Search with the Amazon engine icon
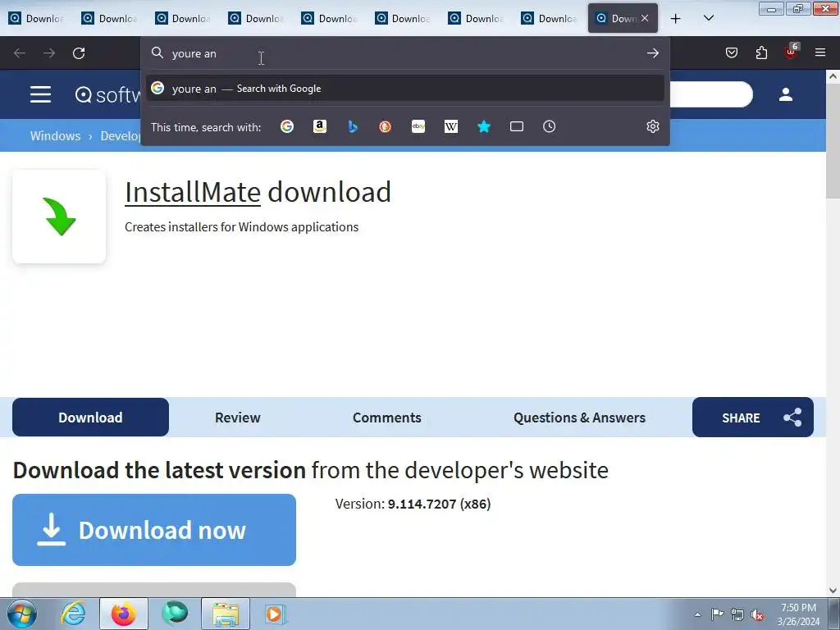 [320, 126]
